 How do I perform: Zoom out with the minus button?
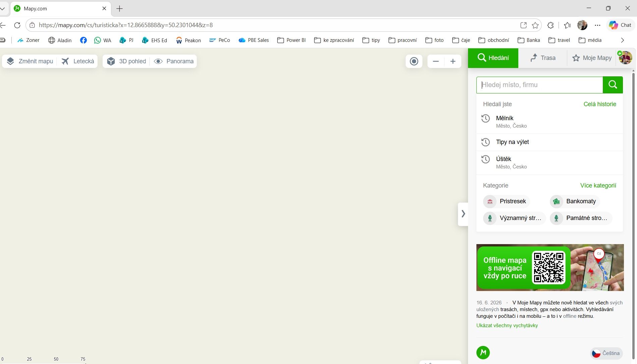coord(436,61)
